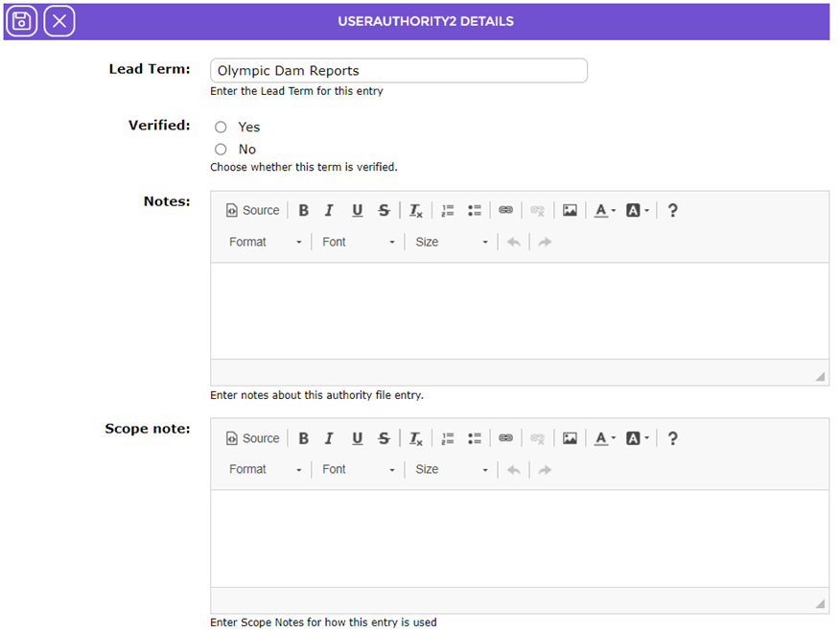Open Size dropdown in Scope note editor

point(451,470)
